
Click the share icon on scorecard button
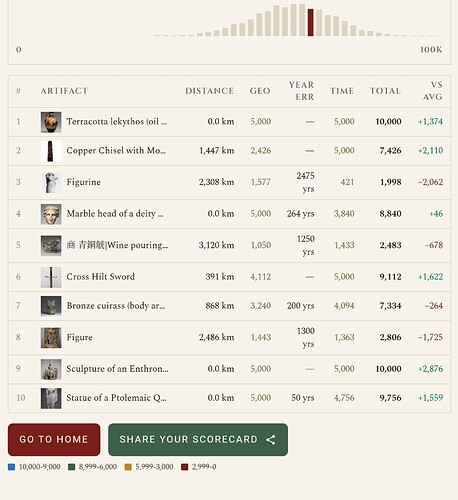click(271, 440)
